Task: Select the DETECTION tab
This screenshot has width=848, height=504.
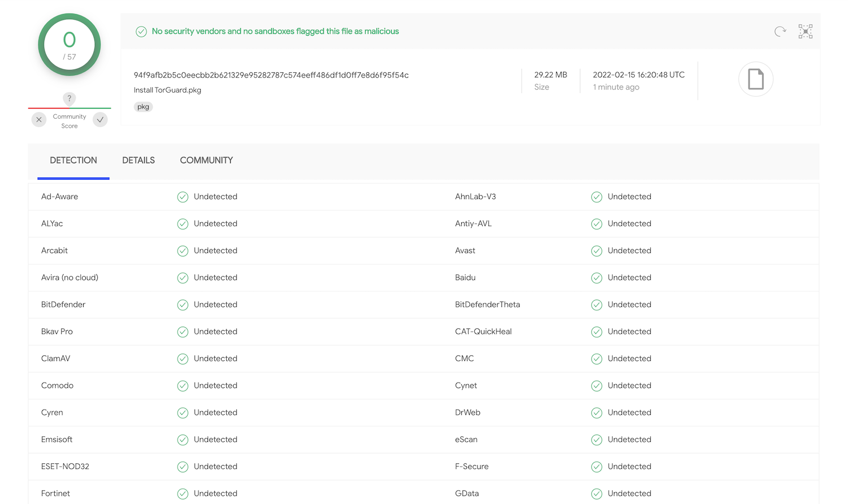Action: coord(73,160)
